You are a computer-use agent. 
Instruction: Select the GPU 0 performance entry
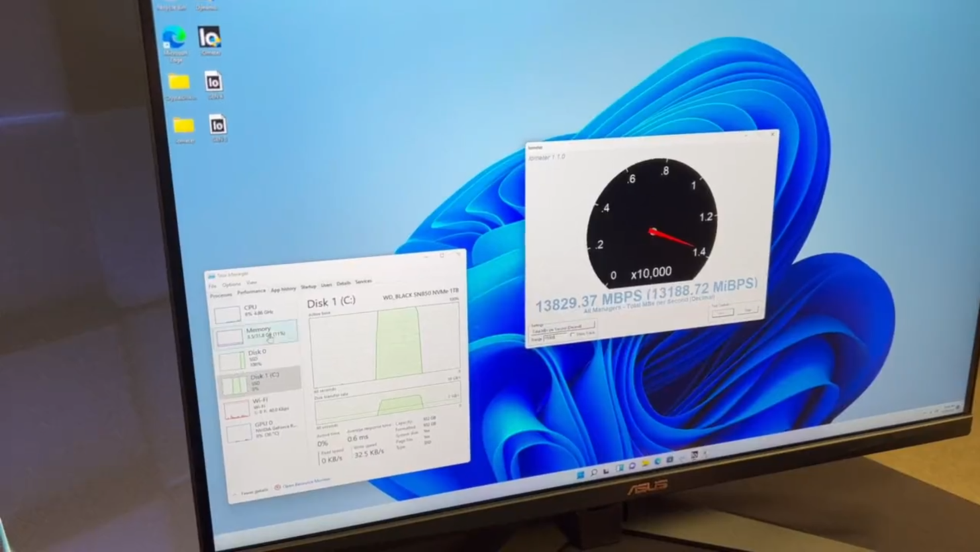click(263, 429)
